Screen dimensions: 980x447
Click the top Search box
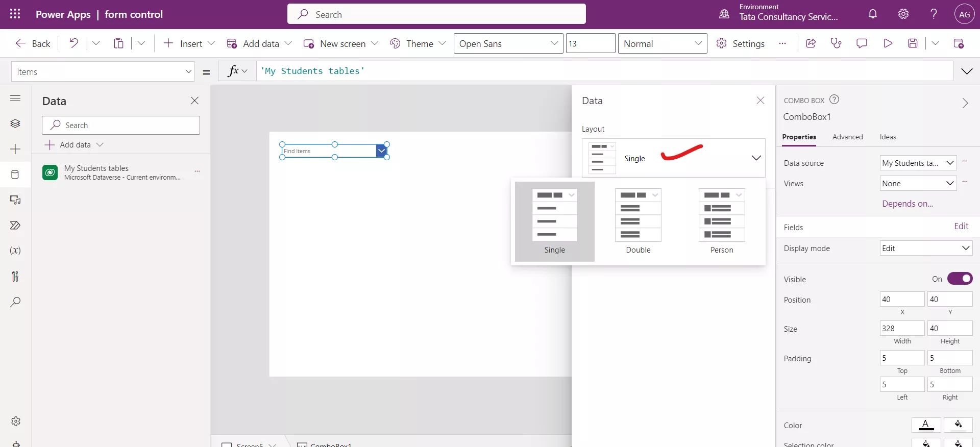[436, 14]
